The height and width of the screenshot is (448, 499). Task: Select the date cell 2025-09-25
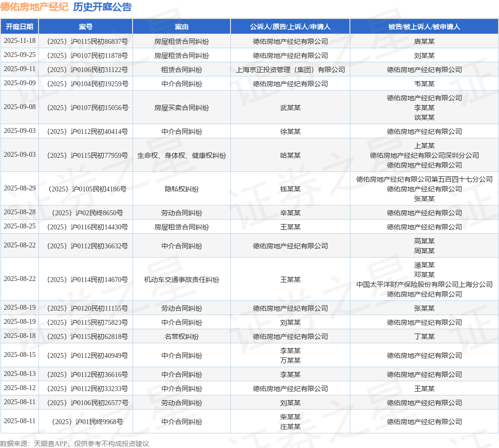pyautogui.click(x=19, y=55)
